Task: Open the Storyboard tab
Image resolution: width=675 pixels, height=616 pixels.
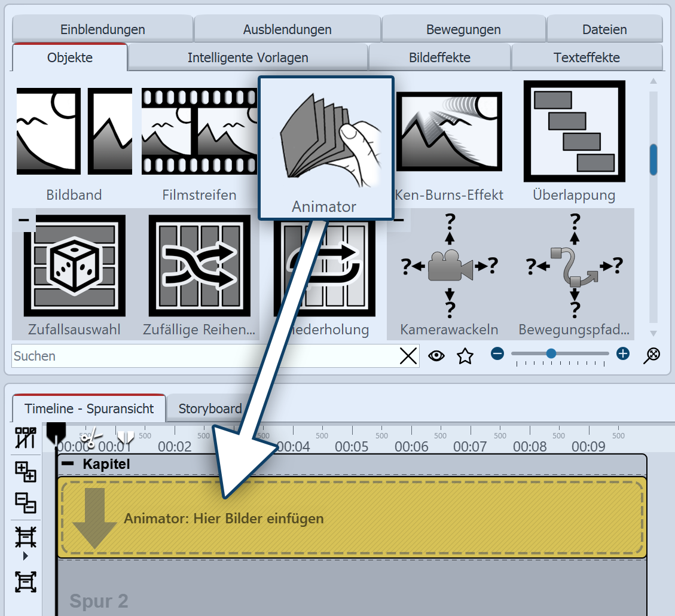Action: coord(209,408)
